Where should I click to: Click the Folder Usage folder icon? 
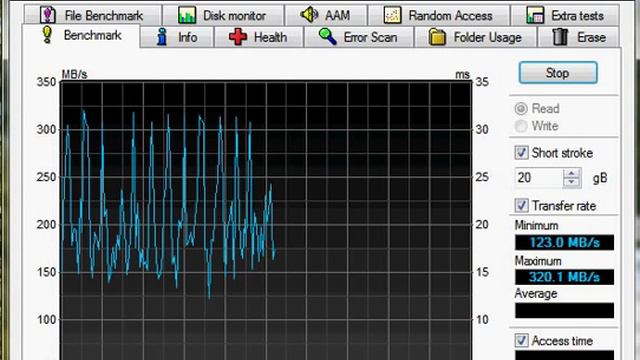tap(438, 37)
